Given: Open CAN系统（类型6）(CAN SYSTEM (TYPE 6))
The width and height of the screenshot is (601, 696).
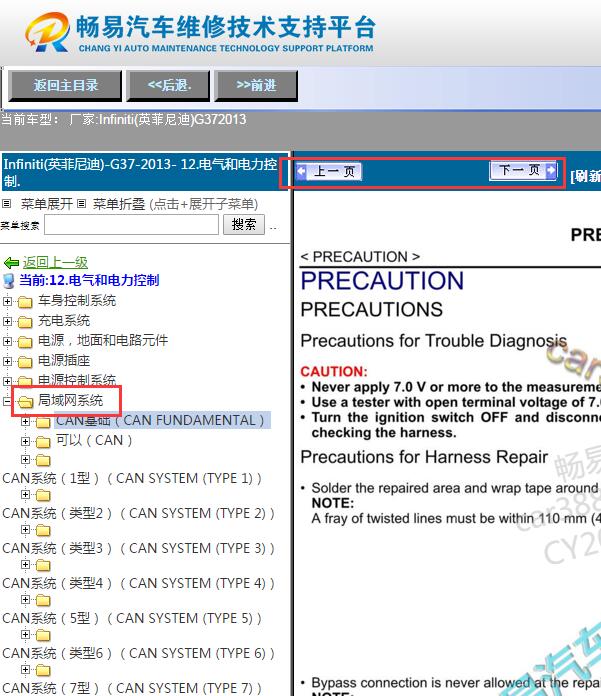Looking at the screenshot, I should (x=138, y=653).
